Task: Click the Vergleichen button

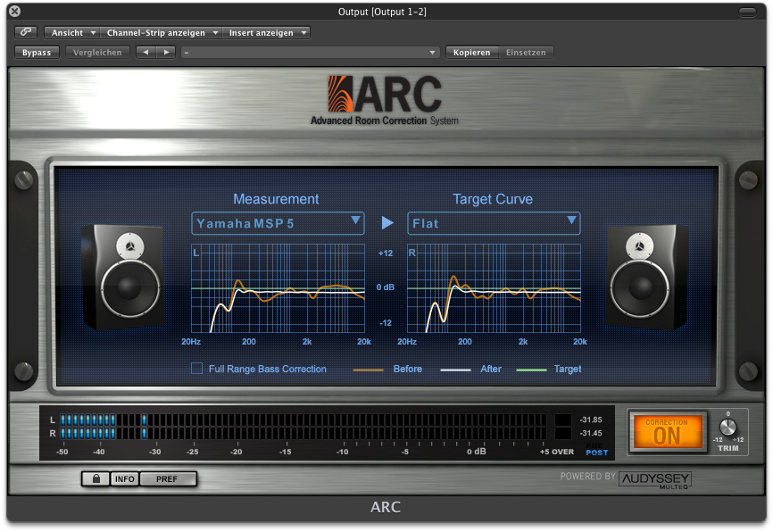Action: tap(97, 53)
